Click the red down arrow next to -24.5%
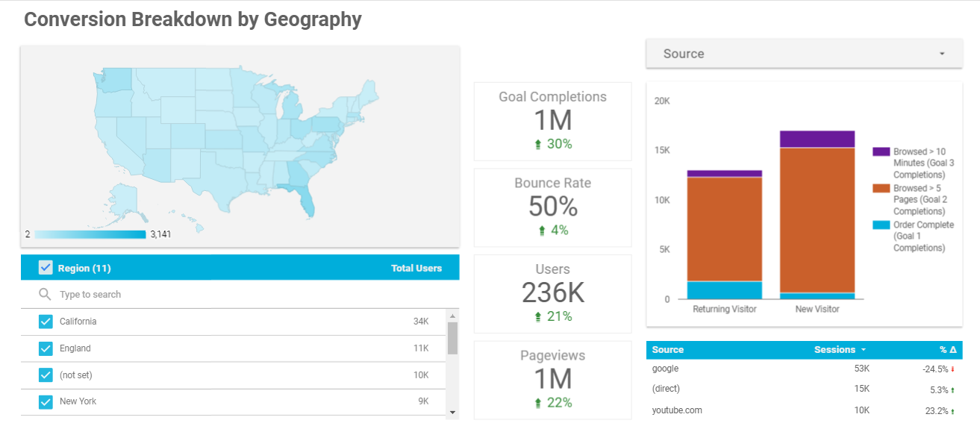This screenshot has width=980, height=429. [953, 369]
